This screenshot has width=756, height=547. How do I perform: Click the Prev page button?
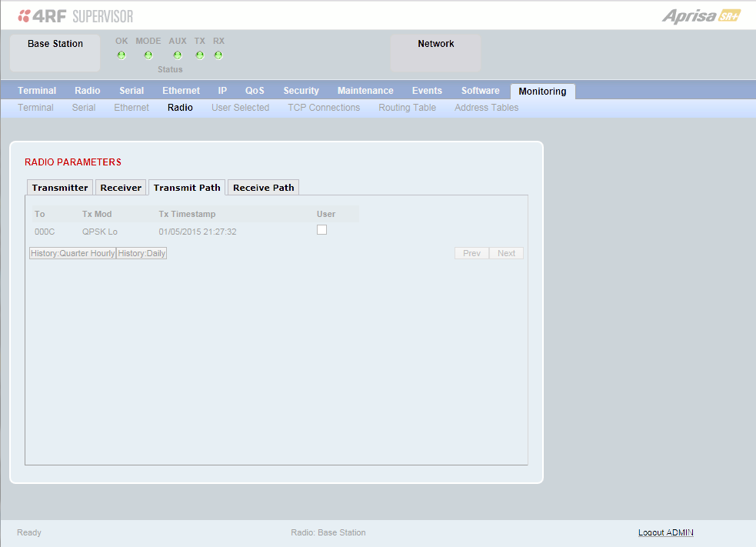click(471, 253)
